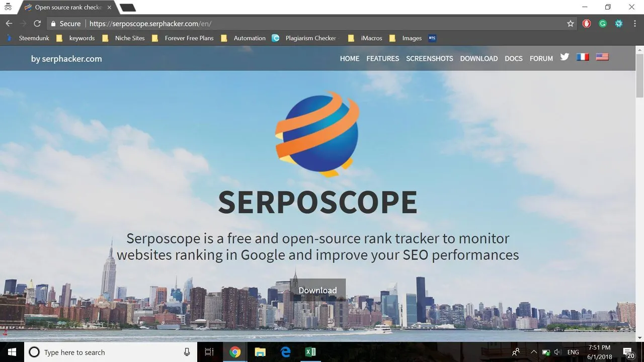Open the DOCS menu item
Screen dimensions: 644x362
[514, 58]
